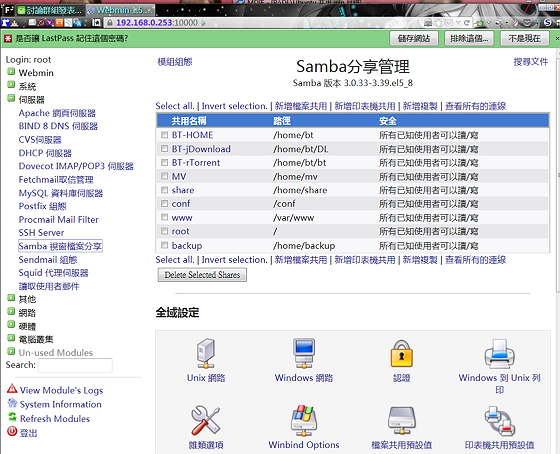The image size is (560, 454).
Task: Select the BT-rTorrent share checkbox
Action: tap(164, 163)
